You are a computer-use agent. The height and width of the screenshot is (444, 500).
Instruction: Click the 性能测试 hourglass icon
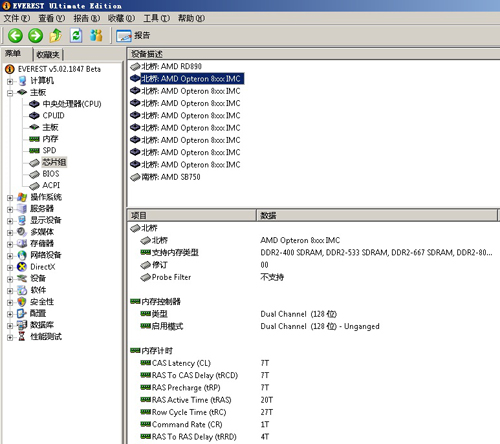(22, 336)
